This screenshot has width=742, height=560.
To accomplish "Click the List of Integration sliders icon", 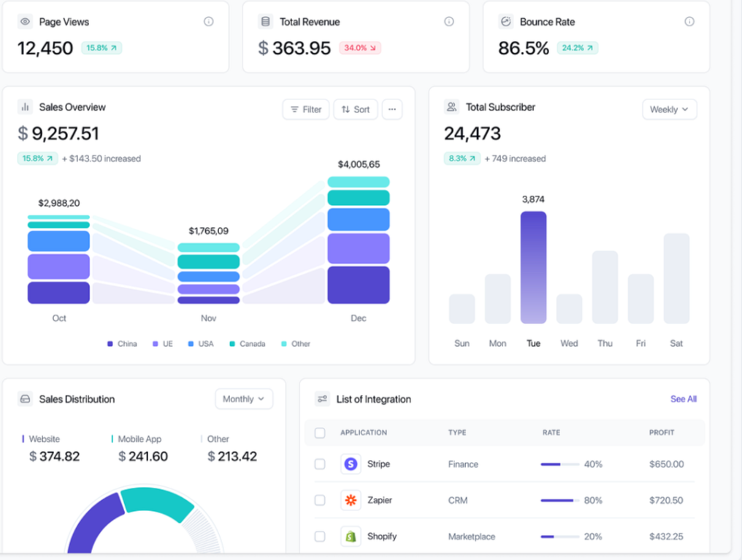I will tap(322, 399).
